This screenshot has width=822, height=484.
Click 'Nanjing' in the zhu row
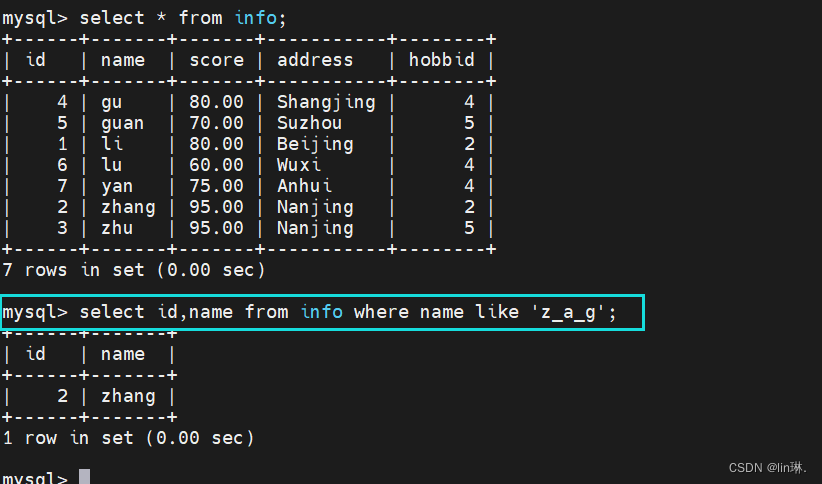point(315,228)
